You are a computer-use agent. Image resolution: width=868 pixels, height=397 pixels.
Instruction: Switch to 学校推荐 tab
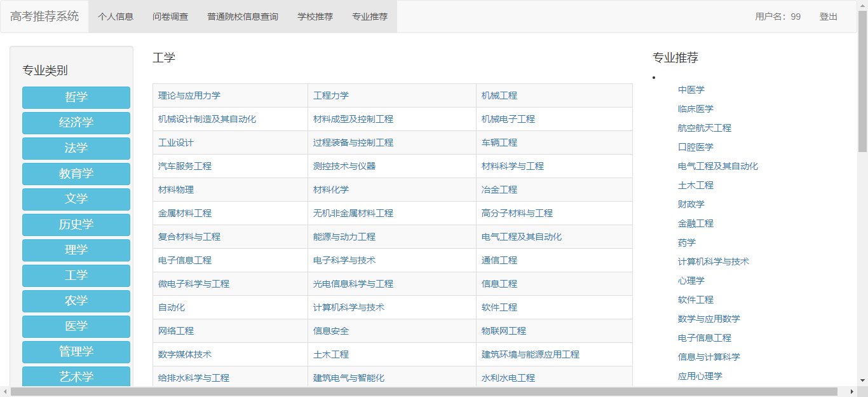(315, 17)
